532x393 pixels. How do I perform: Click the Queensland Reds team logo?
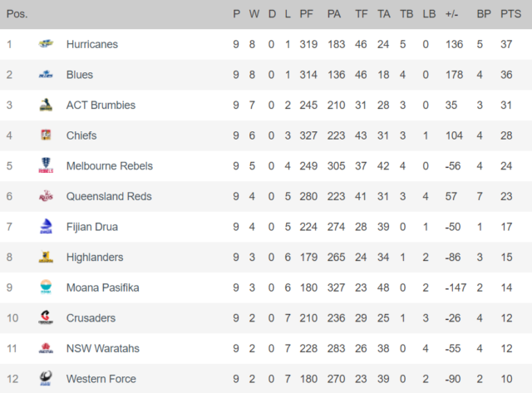tap(46, 196)
